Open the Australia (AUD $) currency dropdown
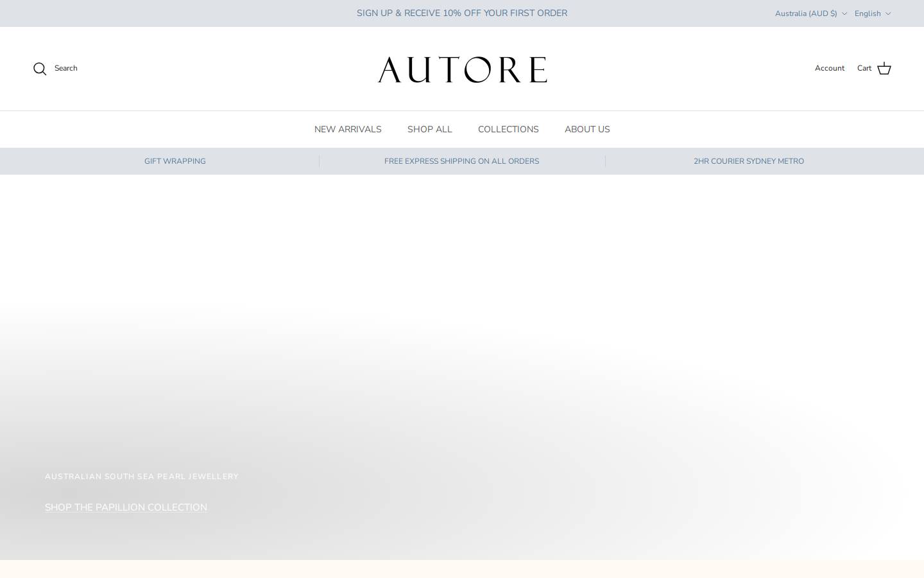 (811, 13)
